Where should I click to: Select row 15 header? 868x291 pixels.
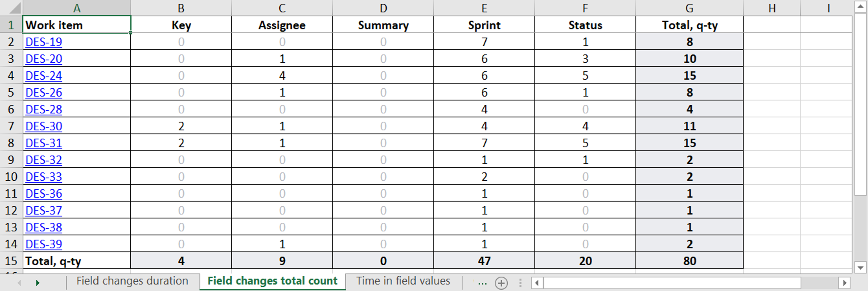pyautogui.click(x=11, y=261)
